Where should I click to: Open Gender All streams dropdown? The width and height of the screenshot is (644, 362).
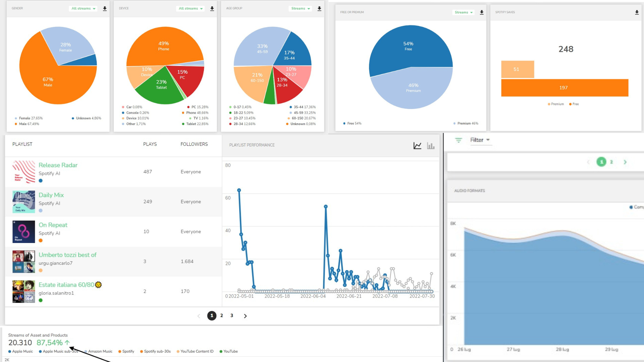pos(83,9)
